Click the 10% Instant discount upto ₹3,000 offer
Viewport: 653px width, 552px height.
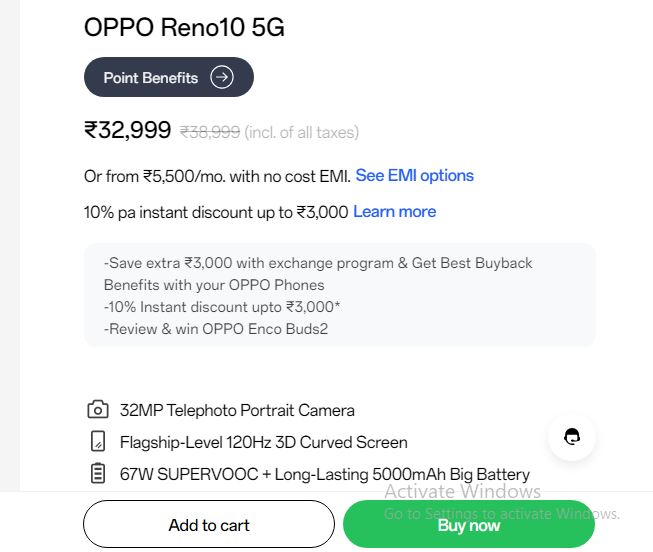pos(222,307)
